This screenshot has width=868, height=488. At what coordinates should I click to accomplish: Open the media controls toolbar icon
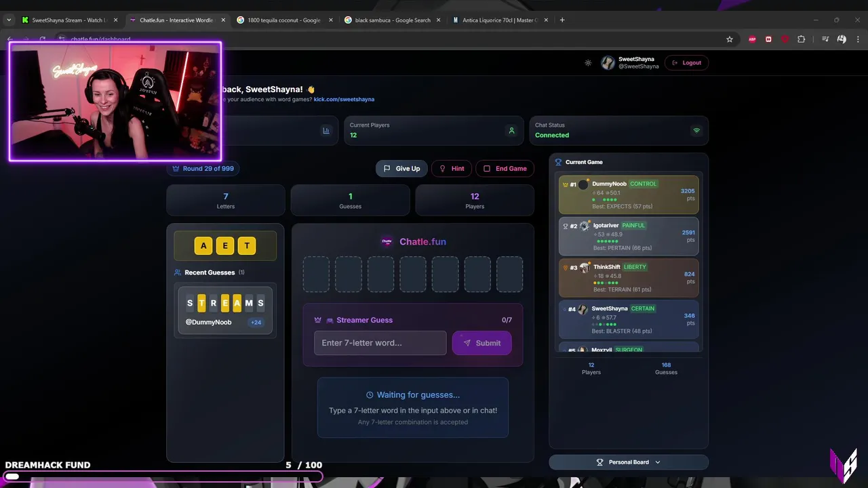[825, 39]
